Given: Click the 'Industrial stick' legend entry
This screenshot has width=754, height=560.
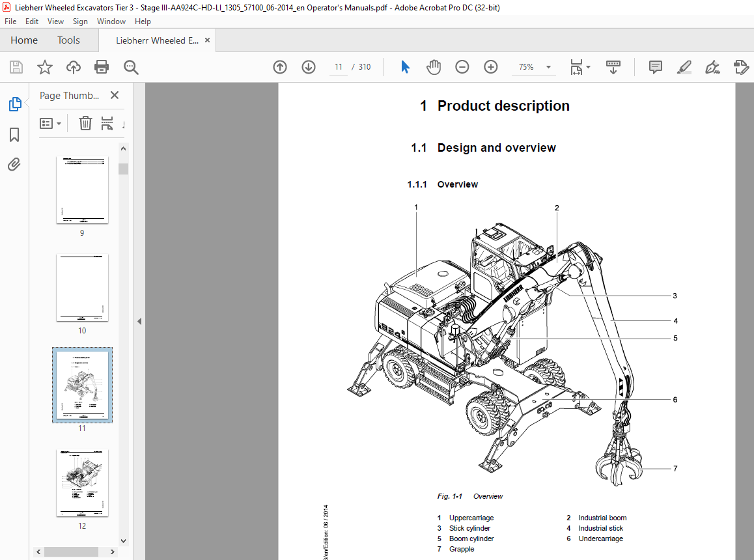Looking at the screenshot, I should tap(600, 528).
